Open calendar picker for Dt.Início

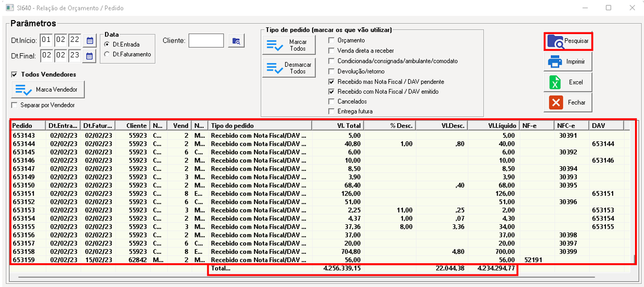90,41
